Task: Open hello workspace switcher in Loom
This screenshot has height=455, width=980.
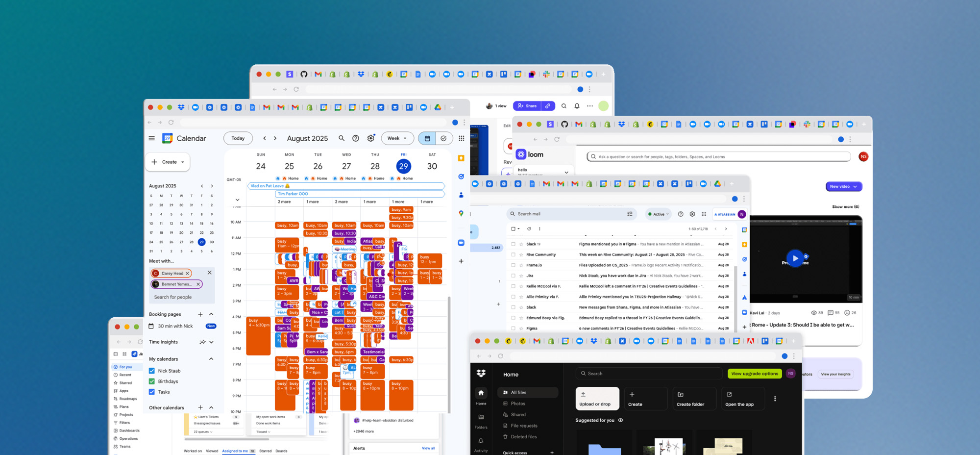Action: (543, 172)
